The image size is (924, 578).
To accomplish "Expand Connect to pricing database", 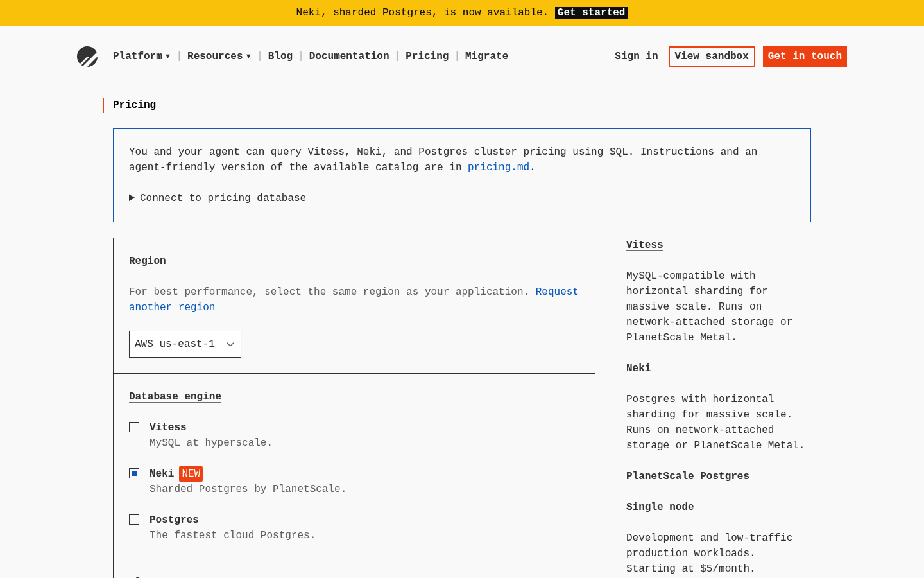I will point(218,198).
